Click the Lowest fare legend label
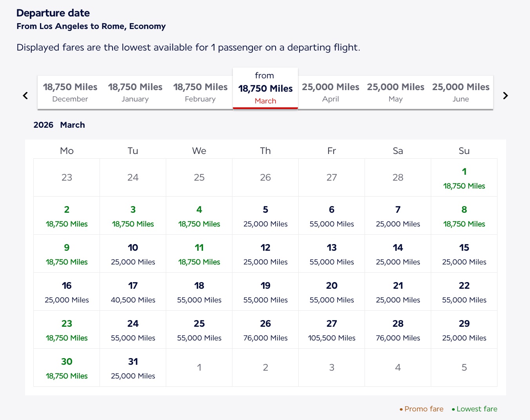Screen dimensions: 530x420 coord(477,409)
